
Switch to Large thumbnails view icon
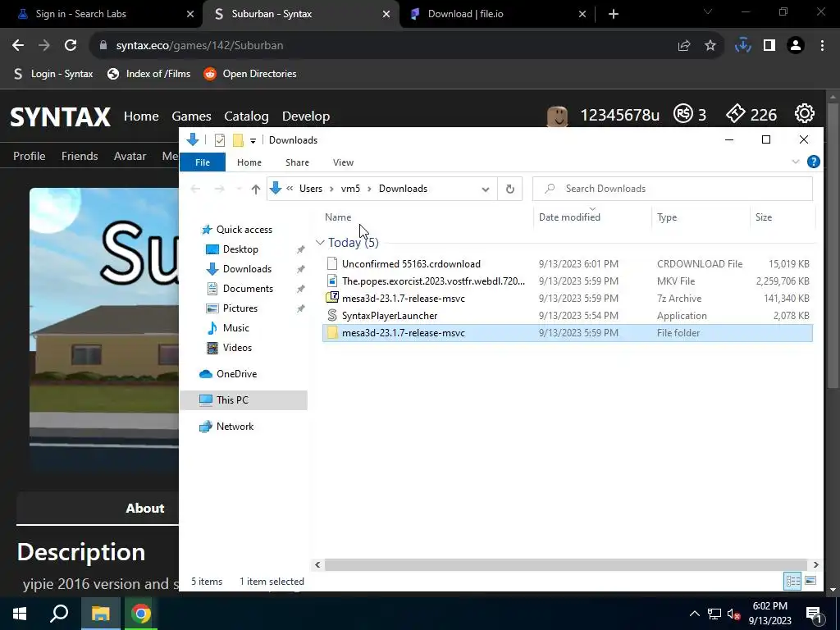tap(810, 581)
